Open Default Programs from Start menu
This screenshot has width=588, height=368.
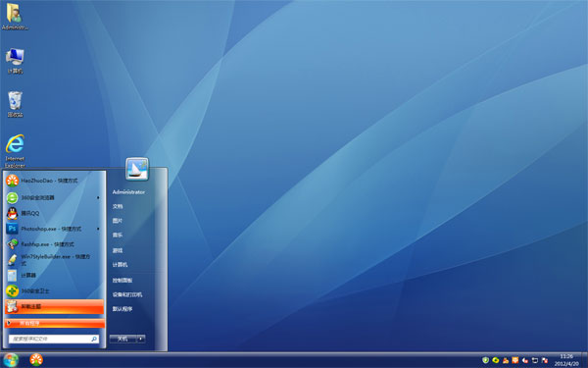point(122,309)
